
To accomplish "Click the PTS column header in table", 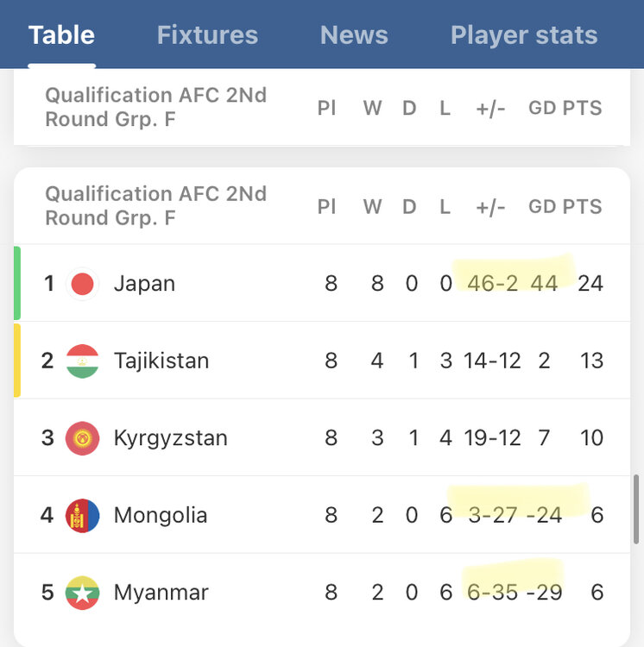I will click(x=583, y=206).
